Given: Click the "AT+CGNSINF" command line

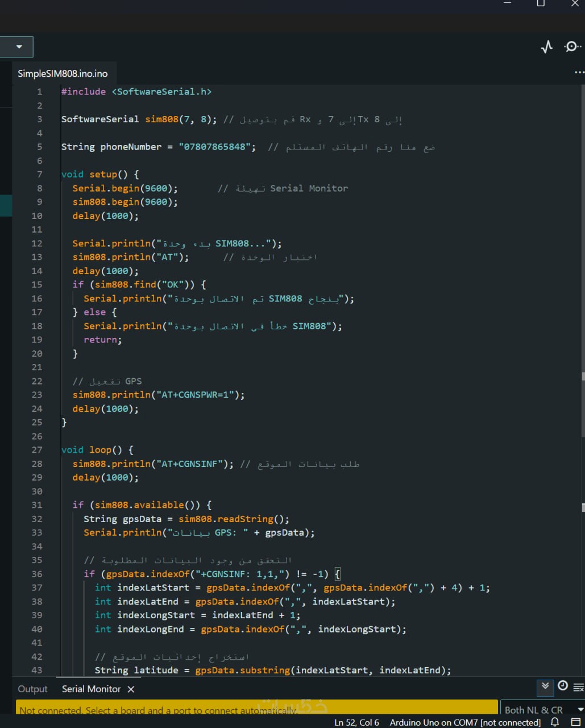Looking at the screenshot, I should pyautogui.click(x=153, y=464).
